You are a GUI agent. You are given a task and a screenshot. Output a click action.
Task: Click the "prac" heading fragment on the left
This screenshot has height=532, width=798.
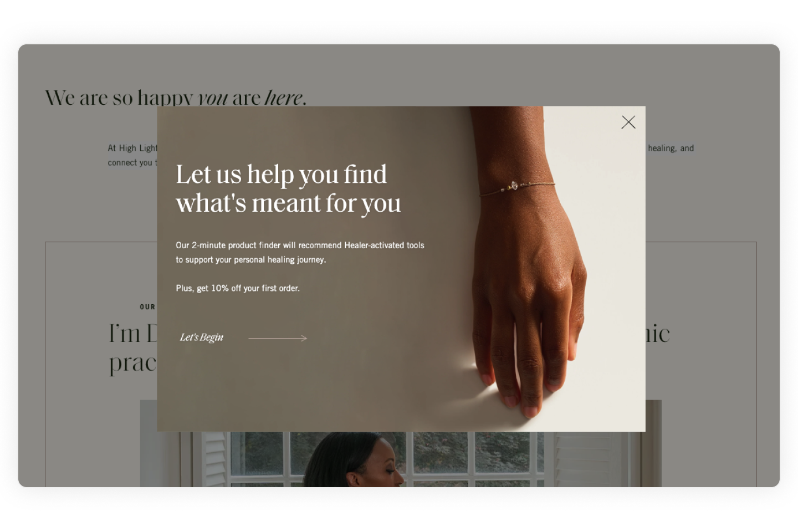(x=133, y=364)
